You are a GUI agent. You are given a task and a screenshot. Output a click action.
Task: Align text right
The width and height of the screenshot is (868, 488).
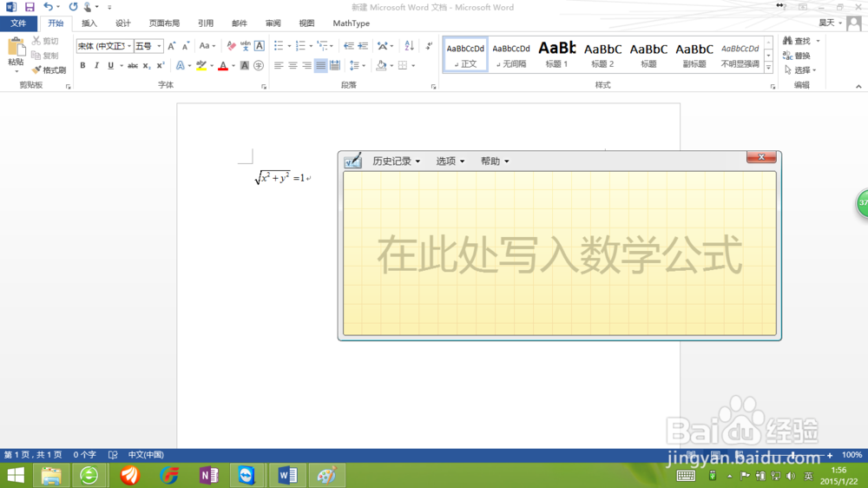(x=306, y=65)
